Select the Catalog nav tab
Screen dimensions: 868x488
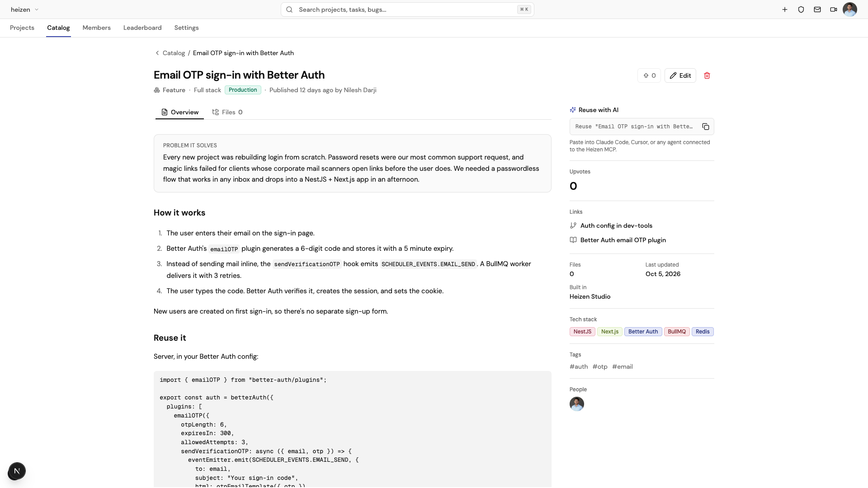pos(58,28)
